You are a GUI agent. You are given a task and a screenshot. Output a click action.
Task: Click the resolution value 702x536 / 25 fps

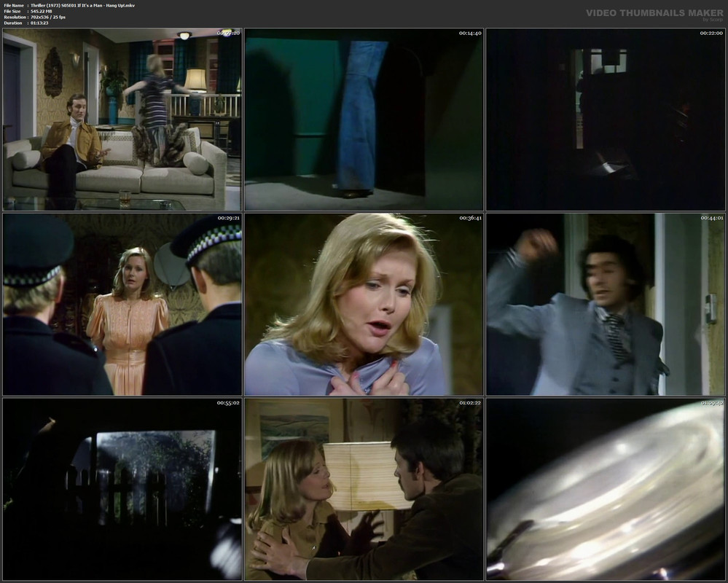pyautogui.click(x=48, y=17)
